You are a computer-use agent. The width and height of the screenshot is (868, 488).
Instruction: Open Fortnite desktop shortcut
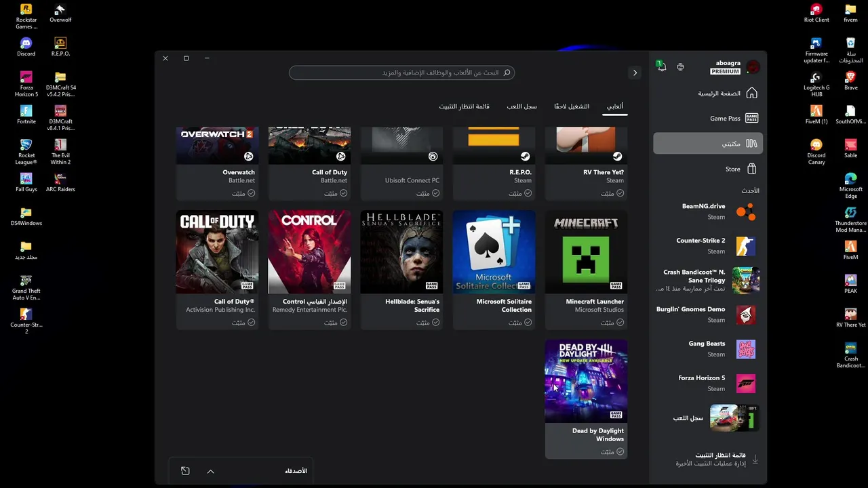[x=26, y=115]
